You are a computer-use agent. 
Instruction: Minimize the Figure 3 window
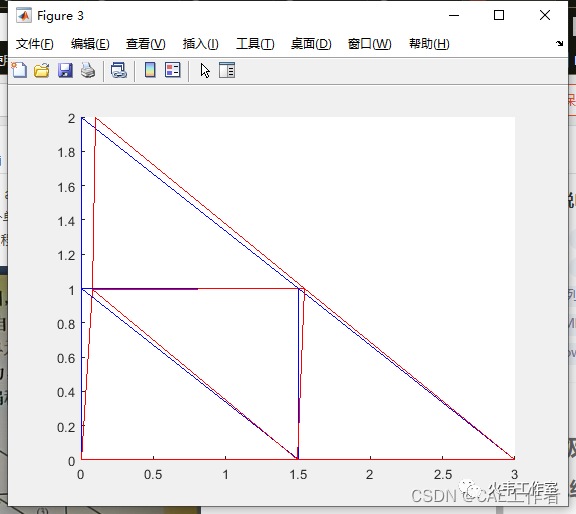(454, 15)
